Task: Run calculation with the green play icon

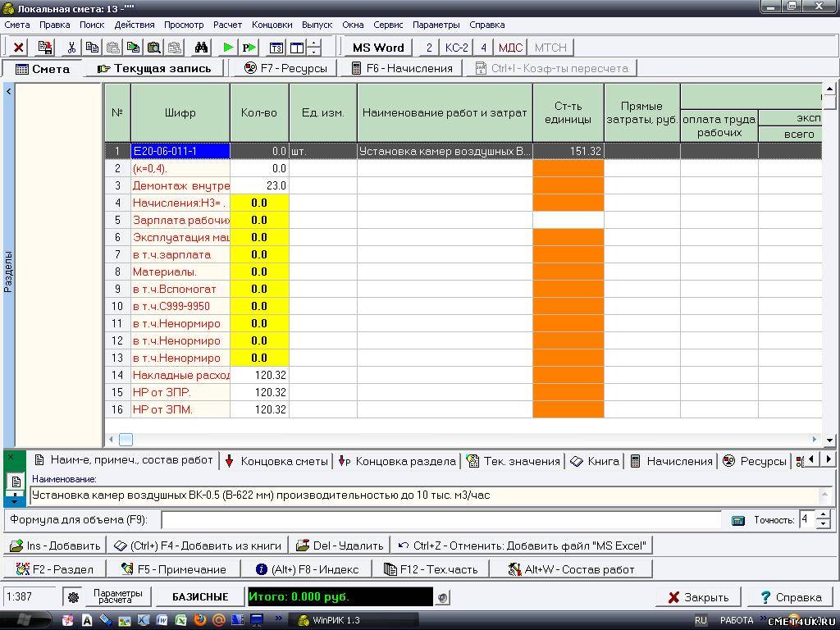Action: pyautogui.click(x=229, y=48)
